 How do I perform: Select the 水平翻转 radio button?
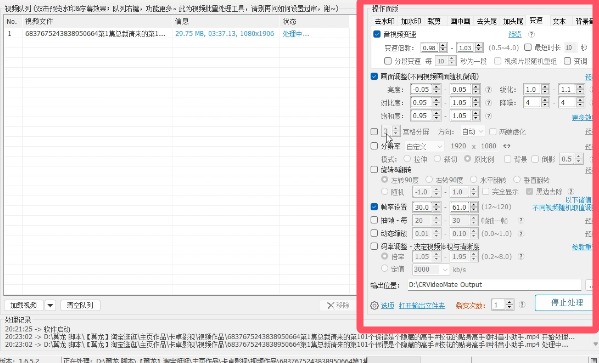click(474, 179)
